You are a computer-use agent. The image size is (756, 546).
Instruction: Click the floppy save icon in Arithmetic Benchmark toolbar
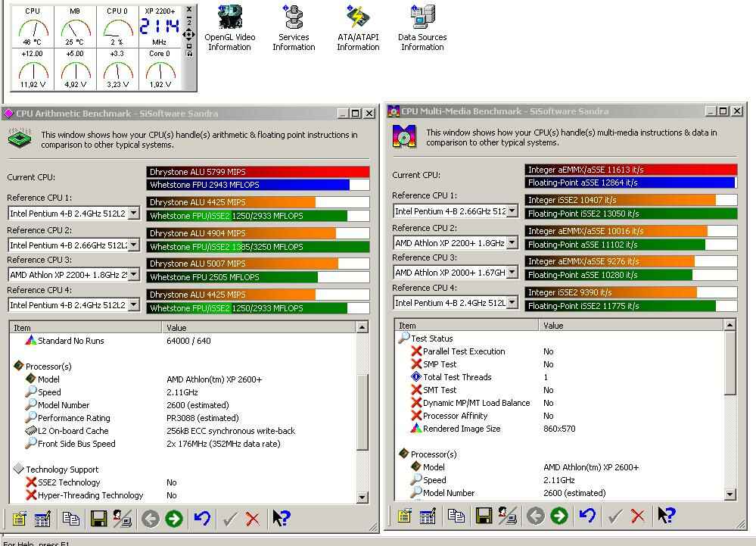pyautogui.click(x=98, y=519)
